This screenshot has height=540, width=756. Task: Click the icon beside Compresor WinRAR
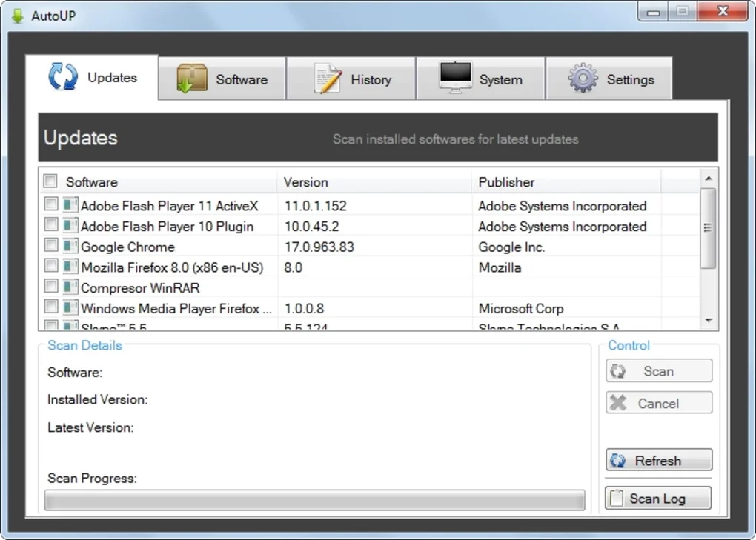click(x=70, y=287)
